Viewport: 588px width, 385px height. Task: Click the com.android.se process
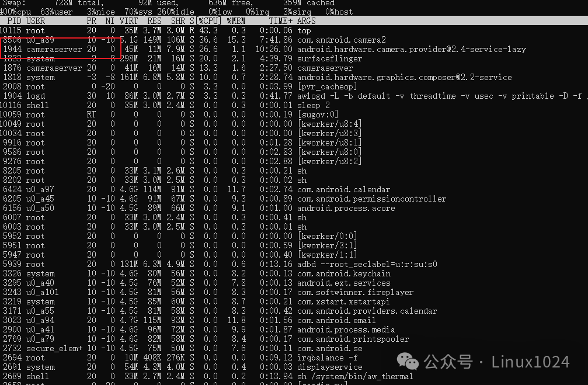(330, 349)
